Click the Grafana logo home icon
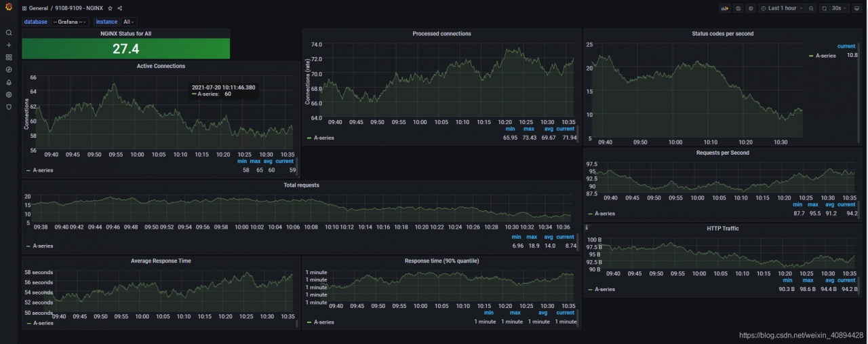 pyautogui.click(x=9, y=8)
